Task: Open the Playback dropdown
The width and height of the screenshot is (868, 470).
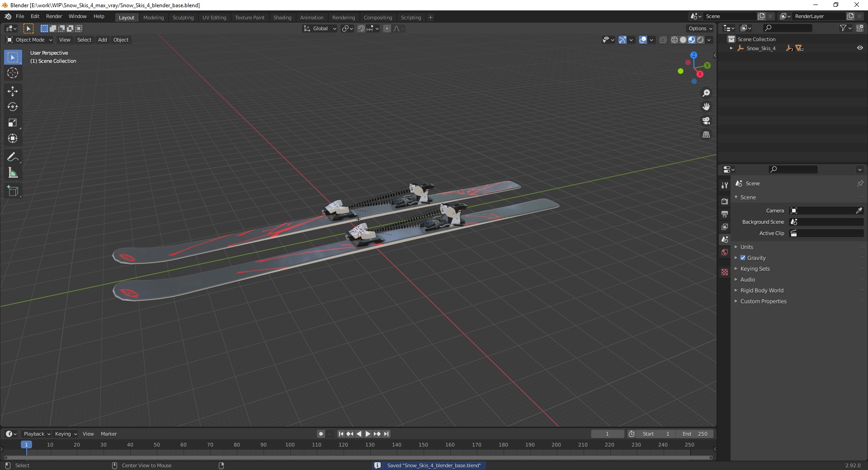Action: point(36,434)
